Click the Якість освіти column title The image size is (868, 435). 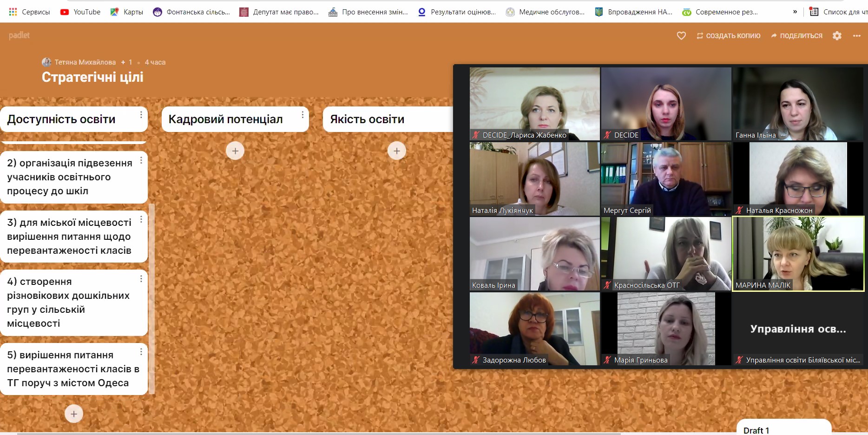pyautogui.click(x=367, y=119)
